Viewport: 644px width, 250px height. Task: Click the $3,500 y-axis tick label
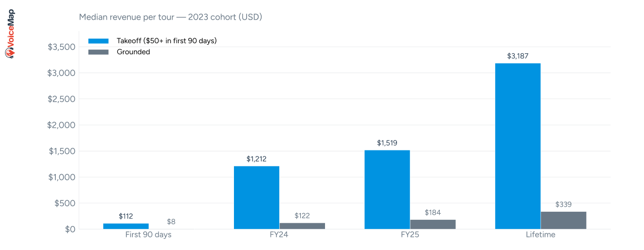61,47
